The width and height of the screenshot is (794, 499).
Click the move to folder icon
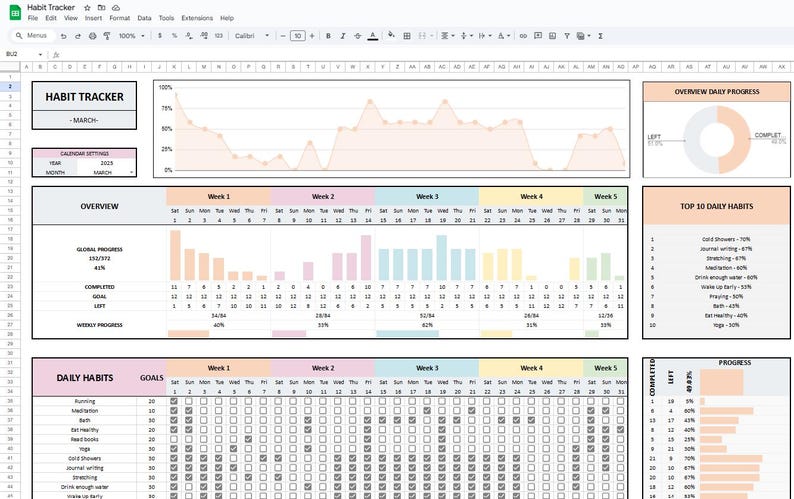click(x=101, y=8)
